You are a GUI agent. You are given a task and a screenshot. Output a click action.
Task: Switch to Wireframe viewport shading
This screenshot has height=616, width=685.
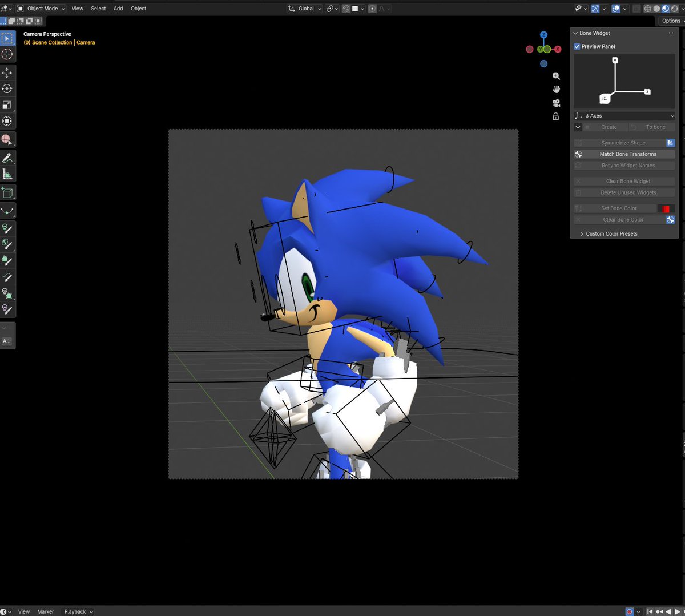tap(648, 9)
